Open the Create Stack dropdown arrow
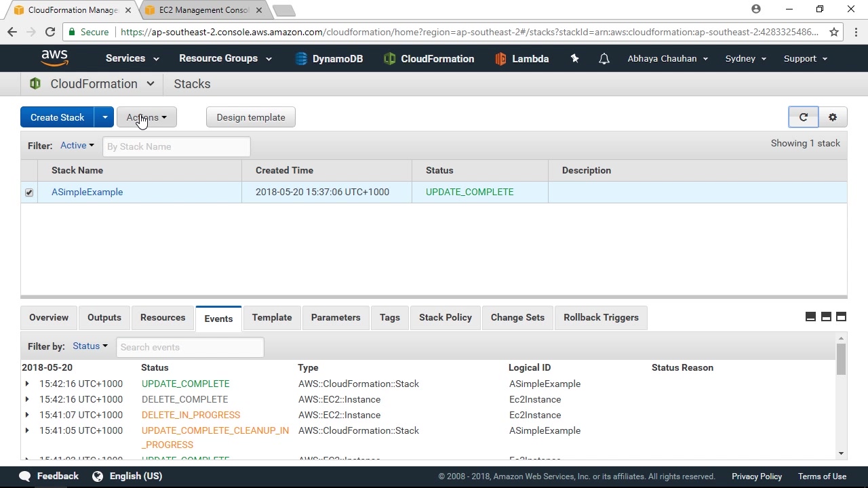 [x=104, y=117]
